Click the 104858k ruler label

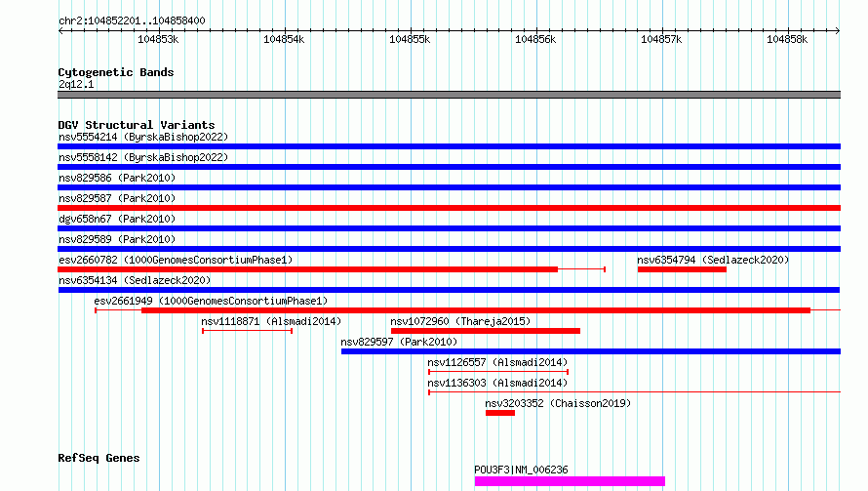coord(787,39)
